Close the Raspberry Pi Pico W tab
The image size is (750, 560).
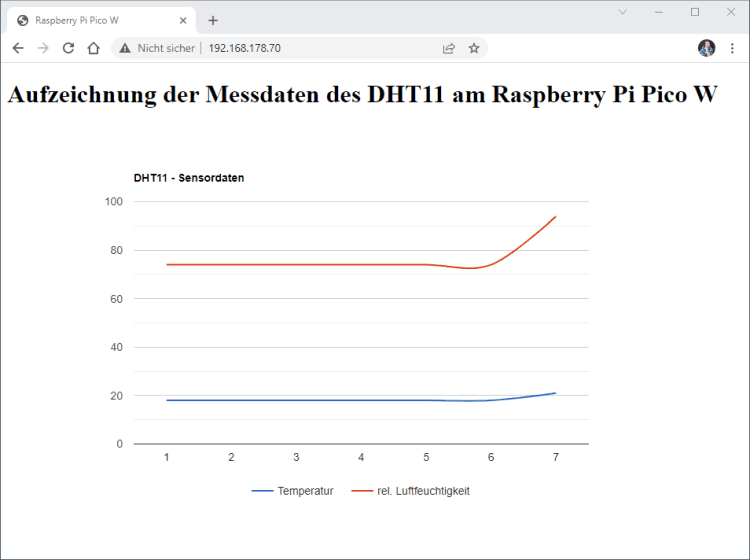(x=183, y=21)
